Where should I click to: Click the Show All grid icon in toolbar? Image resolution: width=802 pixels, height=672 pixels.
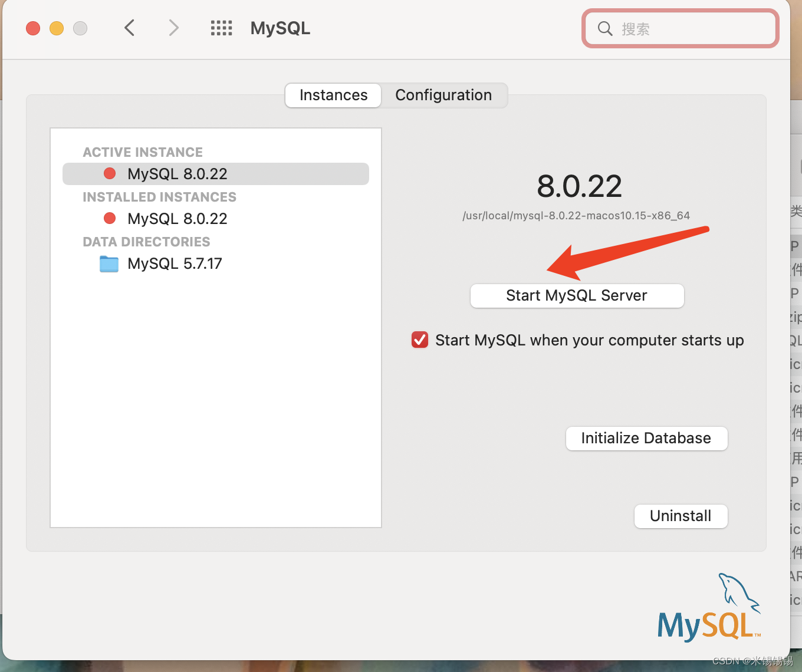pyautogui.click(x=221, y=28)
